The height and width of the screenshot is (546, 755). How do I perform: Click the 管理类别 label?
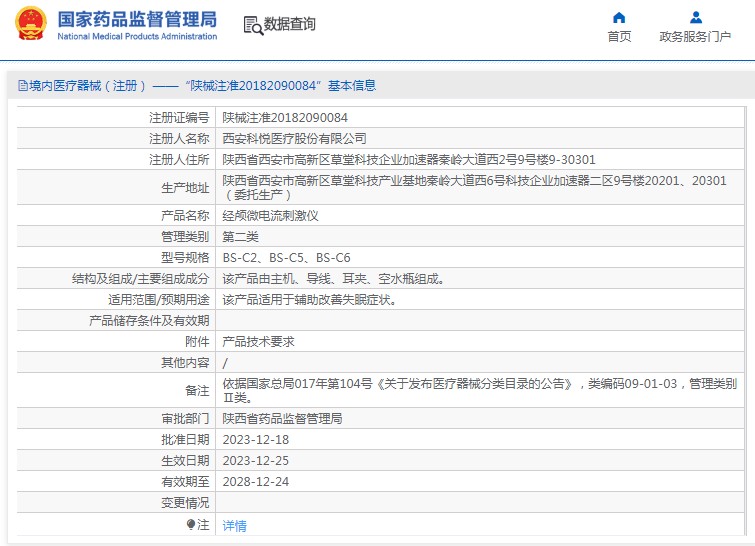coord(185,237)
